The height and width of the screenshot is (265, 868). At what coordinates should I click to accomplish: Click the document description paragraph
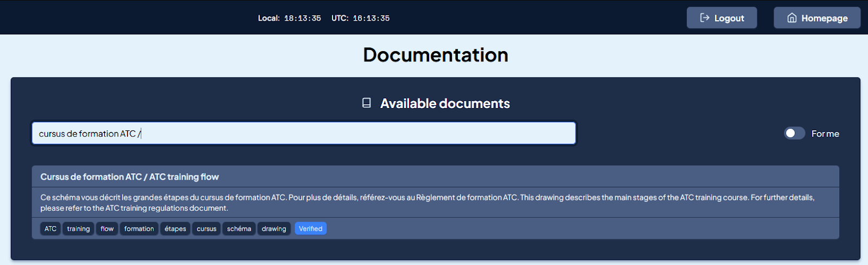click(x=427, y=203)
